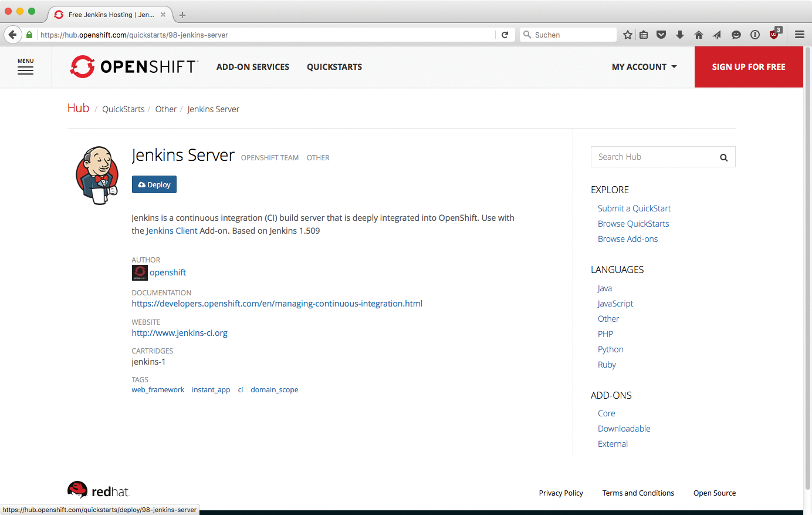Open the uBlock shield extension icon
This screenshot has width=812, height=515.
pos(775,33)
